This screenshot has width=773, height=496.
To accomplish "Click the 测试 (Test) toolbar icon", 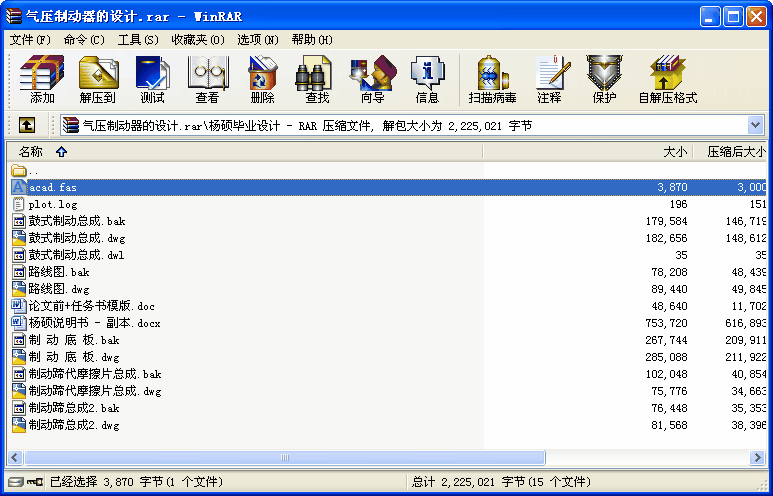I will pos(152,80).
